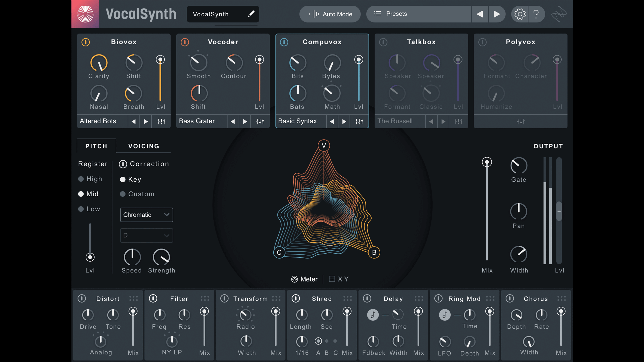Select Shred pattern A
Image resolution: width=644 pixels, height=362 pixels.
click(x=318, y=341)
